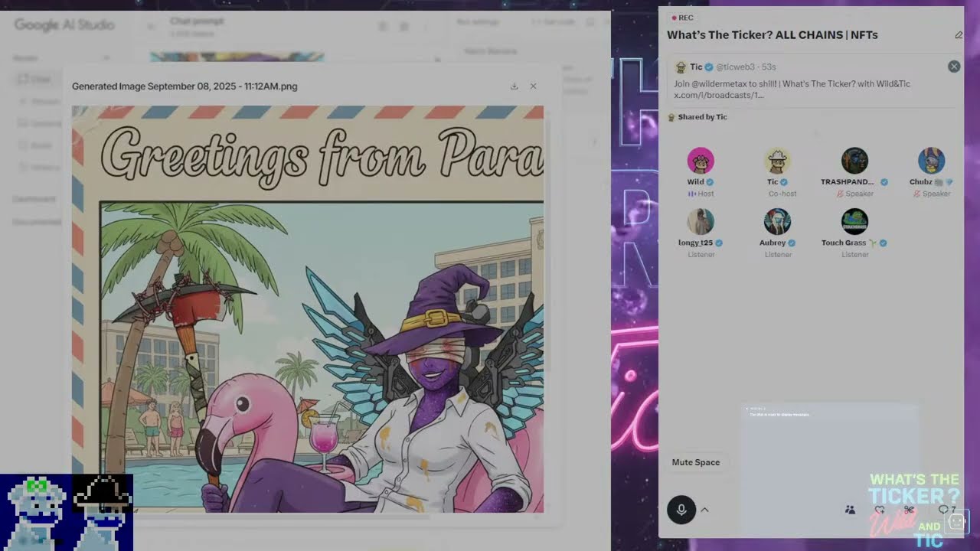Open Dashboard in AI Studio sidebar
Screen dimensions: 980x551
click(34, 199)
